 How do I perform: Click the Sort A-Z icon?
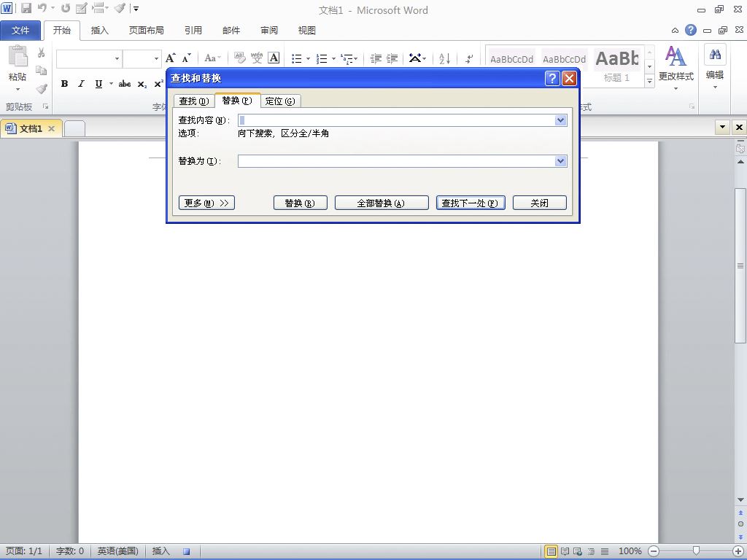tap(444, 58)
